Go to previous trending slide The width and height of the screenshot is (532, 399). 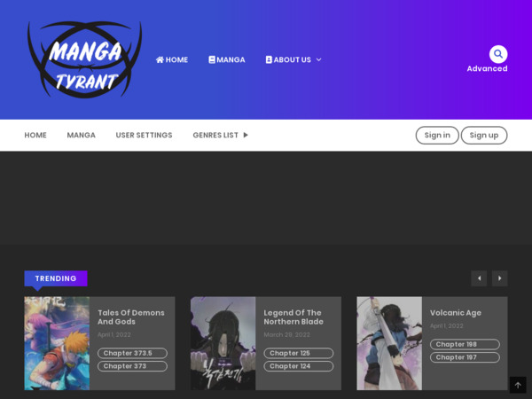479,278
